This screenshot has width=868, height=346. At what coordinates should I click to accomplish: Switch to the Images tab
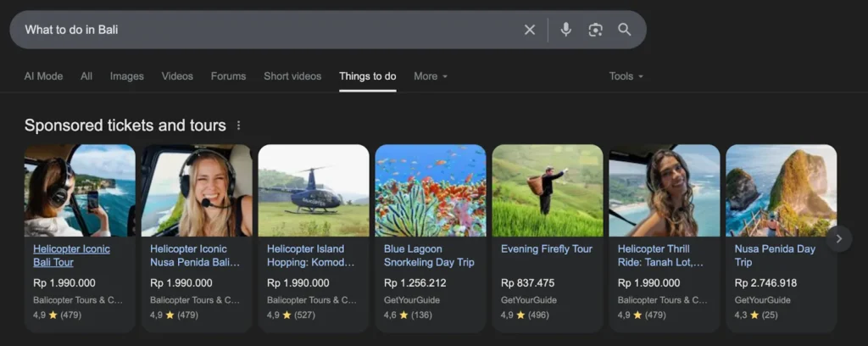pos(126,76)
